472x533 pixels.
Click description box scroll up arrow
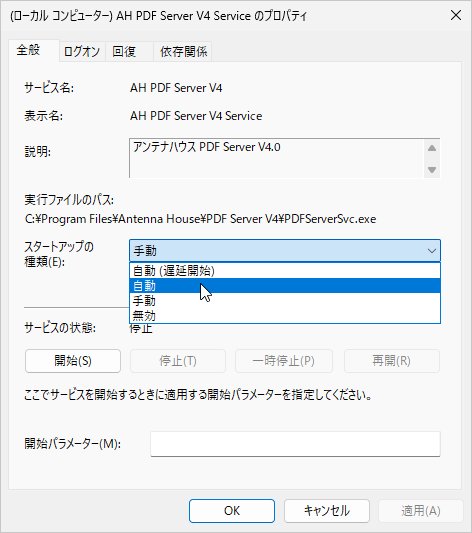(432, 148)
